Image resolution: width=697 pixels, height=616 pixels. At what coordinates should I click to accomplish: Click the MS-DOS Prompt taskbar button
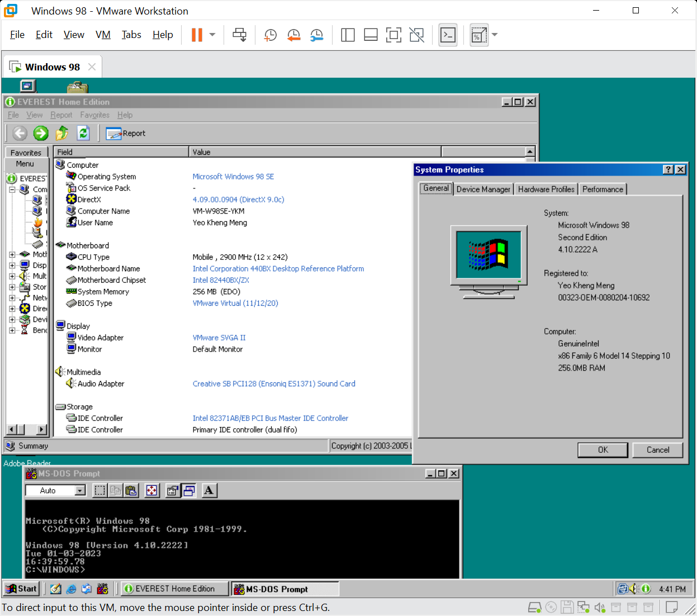pyautogui.click(x=285, y=589)
